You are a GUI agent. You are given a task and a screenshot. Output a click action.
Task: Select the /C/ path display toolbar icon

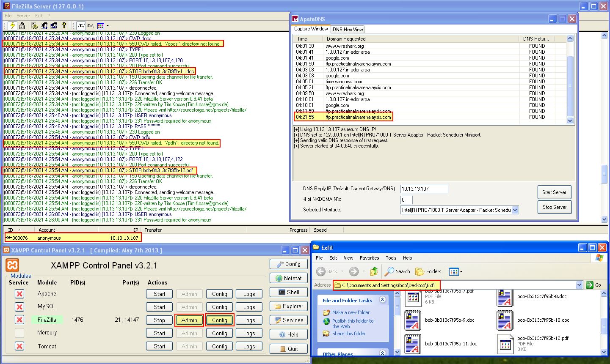(81, 26)
